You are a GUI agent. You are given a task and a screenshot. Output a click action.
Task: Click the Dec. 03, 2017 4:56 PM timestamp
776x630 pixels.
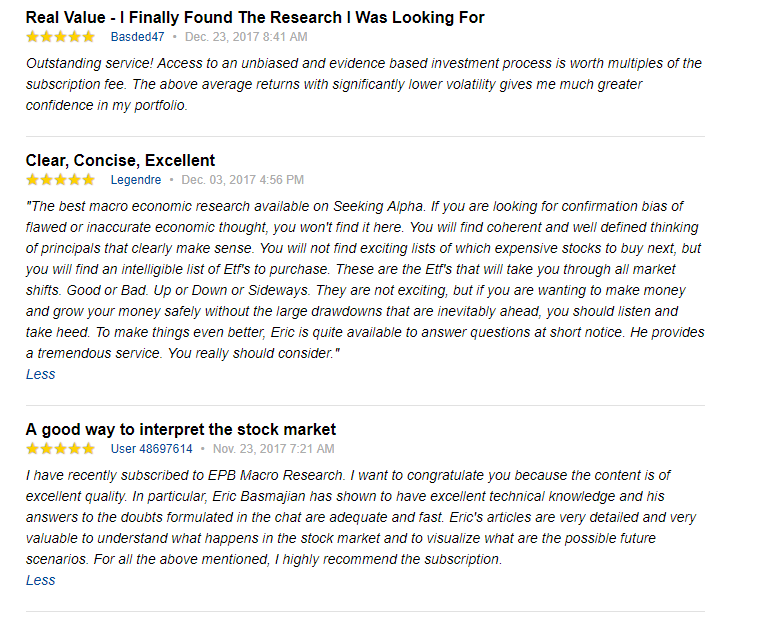(243, 180)
